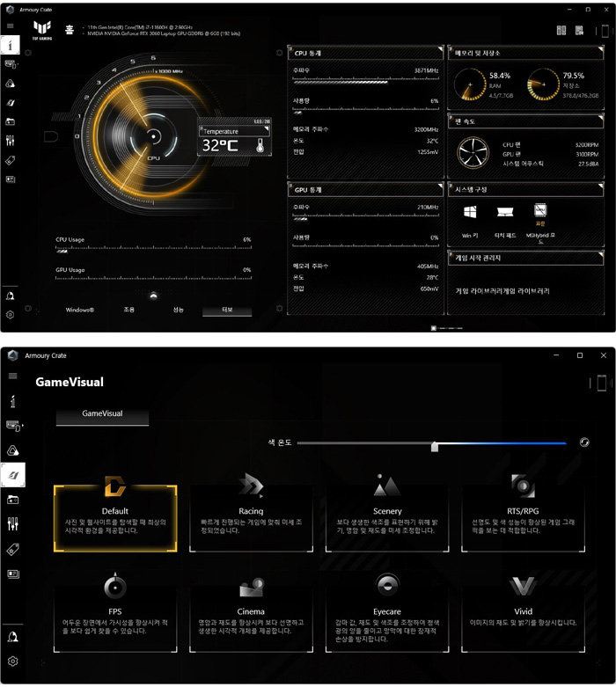
Task: Select the Cinema display mode card
Action: [251, 618]
